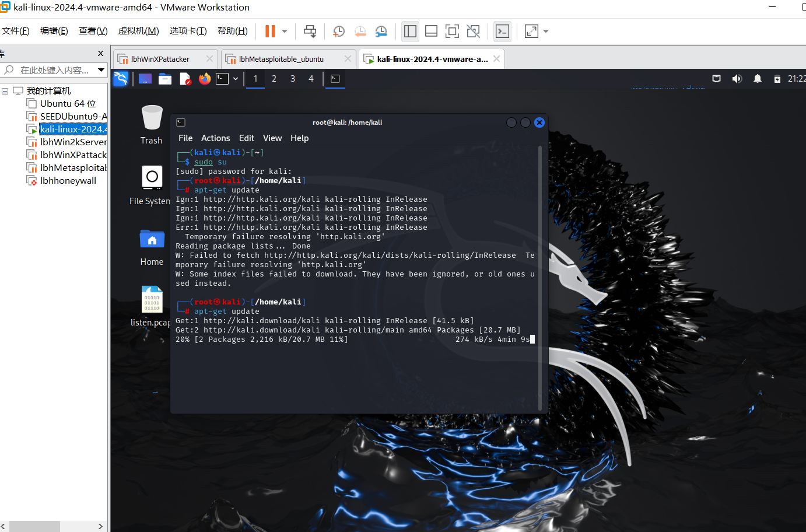Close the lbhWinXPattacker tab
Screen dimensions: 806x532
point(210,59)
